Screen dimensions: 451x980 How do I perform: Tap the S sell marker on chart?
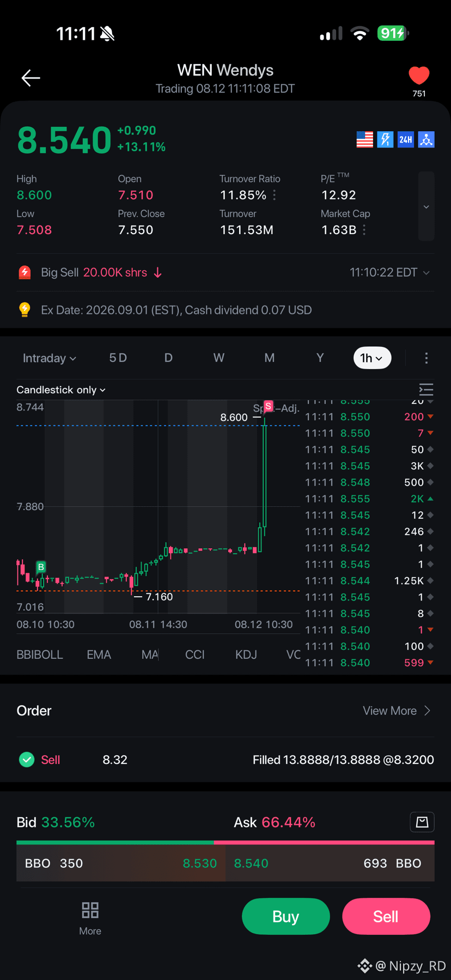click(268, 406)
